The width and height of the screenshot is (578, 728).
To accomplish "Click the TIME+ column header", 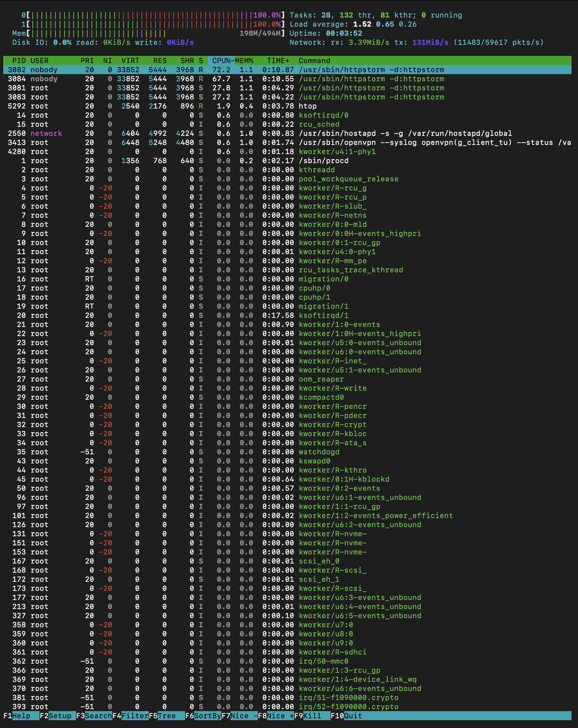I will pyautogui.click(x=278, y=60).
